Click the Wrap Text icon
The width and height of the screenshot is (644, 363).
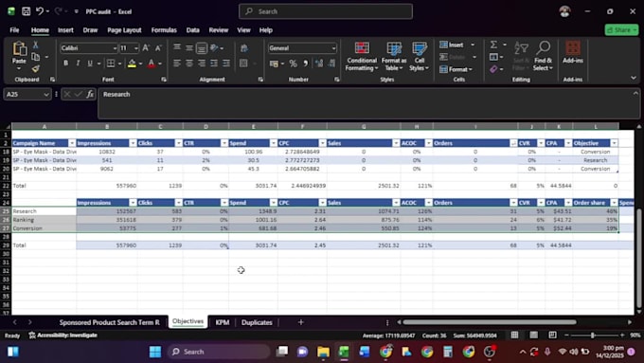point(244,48)
